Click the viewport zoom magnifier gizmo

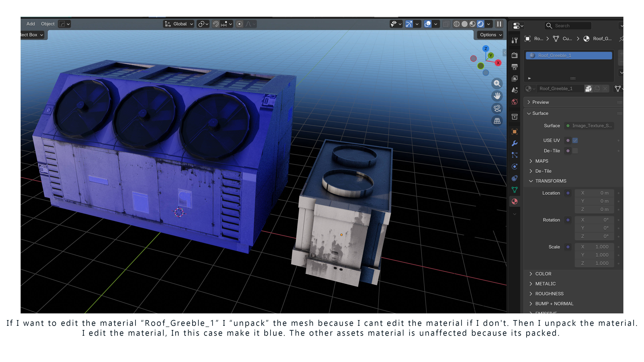497,83
